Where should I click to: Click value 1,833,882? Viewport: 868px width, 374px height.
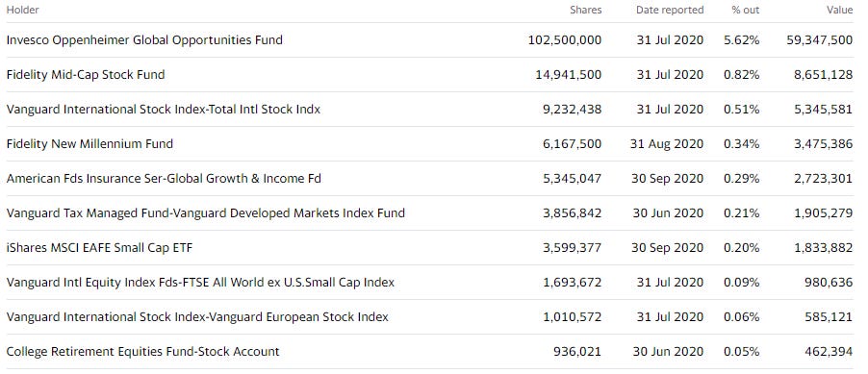pyautogui.click(x=823, y=248)
